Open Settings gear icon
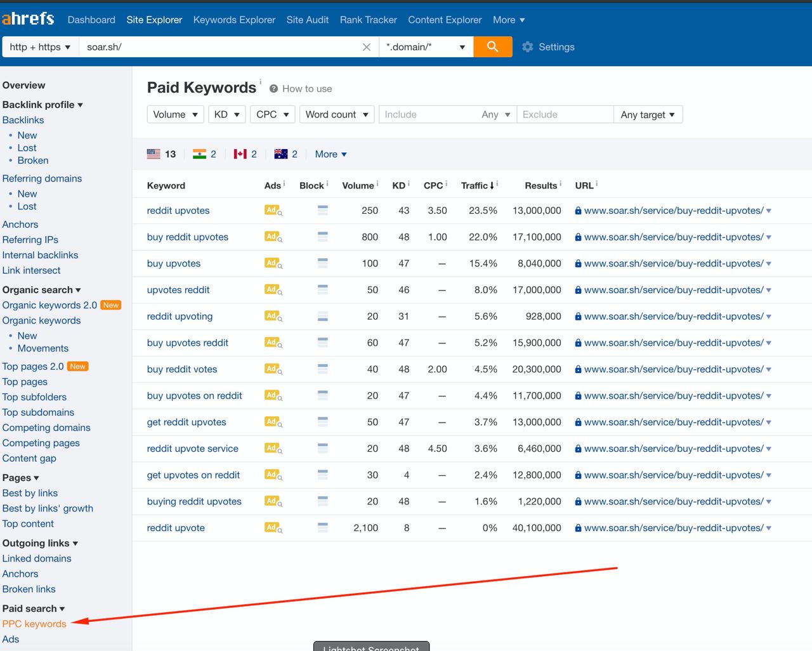This screenshot has height=651, width=812. coord(527,47)
